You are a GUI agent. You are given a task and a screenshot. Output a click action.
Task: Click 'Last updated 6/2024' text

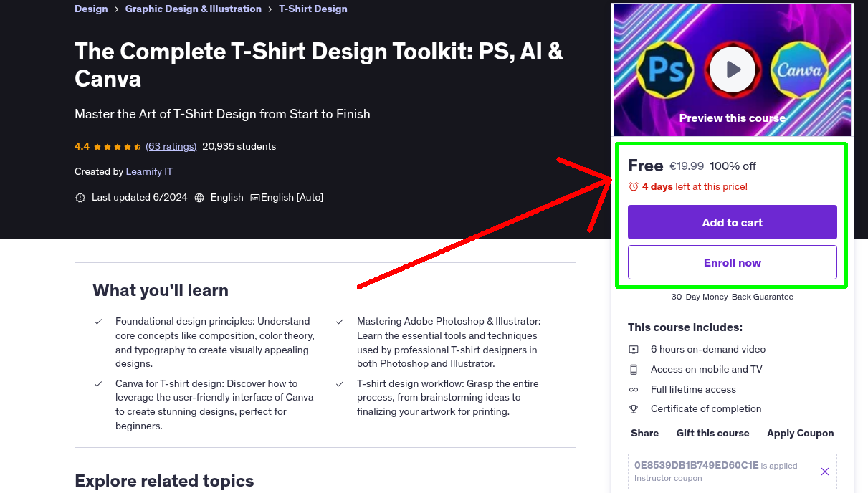point(140,198)
